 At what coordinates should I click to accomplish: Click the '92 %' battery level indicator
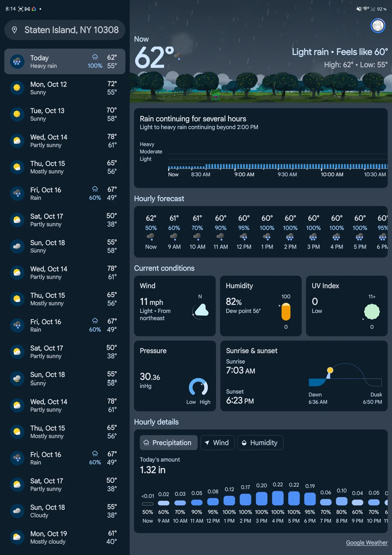point(382,9)
